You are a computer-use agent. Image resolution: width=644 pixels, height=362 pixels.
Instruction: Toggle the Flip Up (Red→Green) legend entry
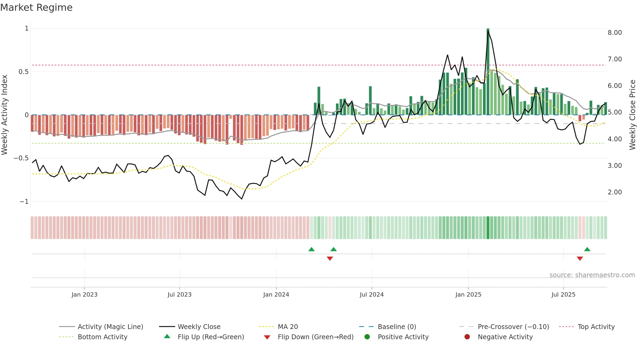point(204,337)
